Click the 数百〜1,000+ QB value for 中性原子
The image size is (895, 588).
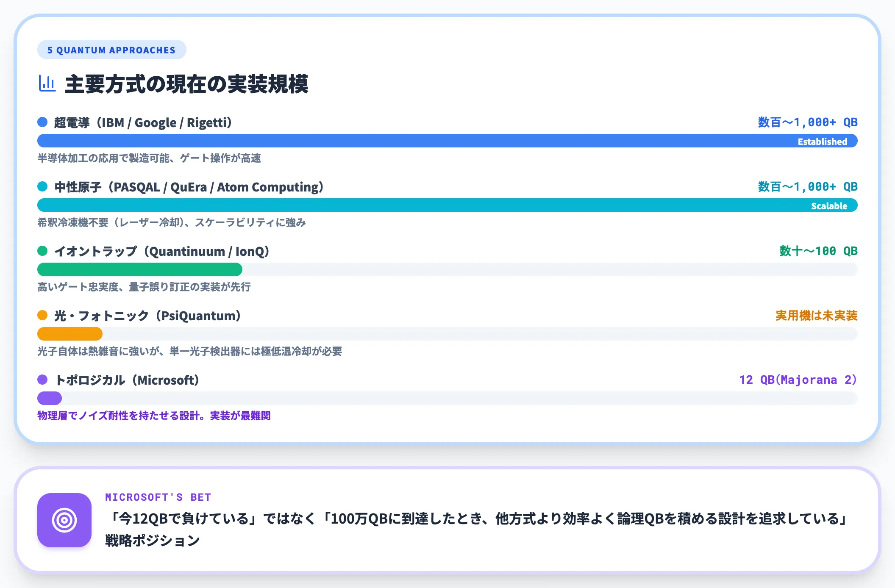(808, 187)
